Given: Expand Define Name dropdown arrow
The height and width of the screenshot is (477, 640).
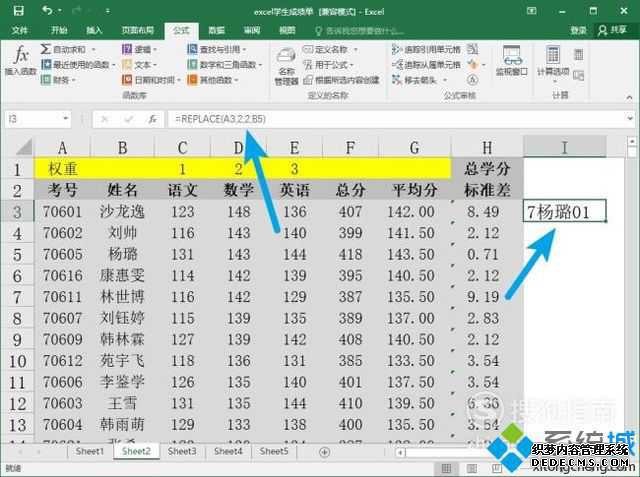Looking at the screenshot, I should coord(355,50).
